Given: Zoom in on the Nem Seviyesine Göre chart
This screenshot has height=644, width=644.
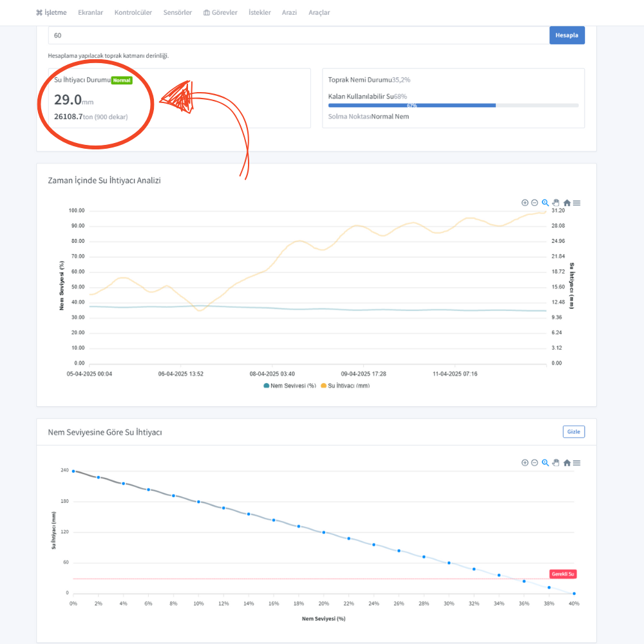Looking at the screenshot, I should point(525,462).
